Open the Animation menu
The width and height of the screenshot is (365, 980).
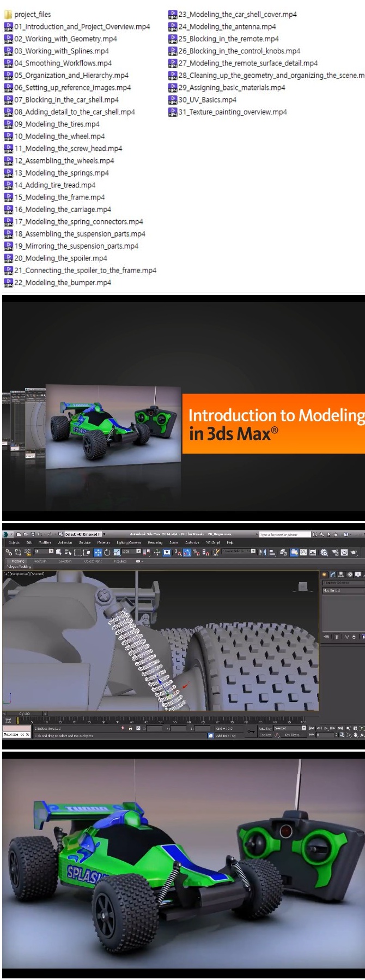click(x=65, y=542)
